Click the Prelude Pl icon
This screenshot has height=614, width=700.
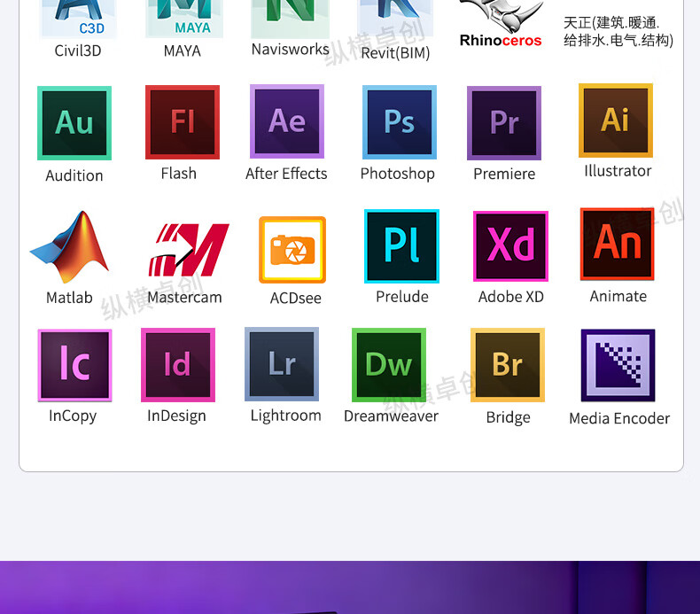point(401,246)
